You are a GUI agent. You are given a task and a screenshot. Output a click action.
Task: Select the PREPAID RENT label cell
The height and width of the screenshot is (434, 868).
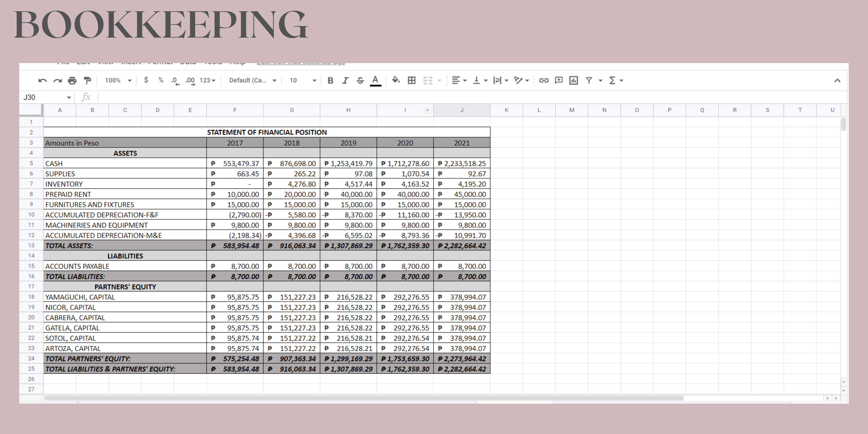point(125,194)
